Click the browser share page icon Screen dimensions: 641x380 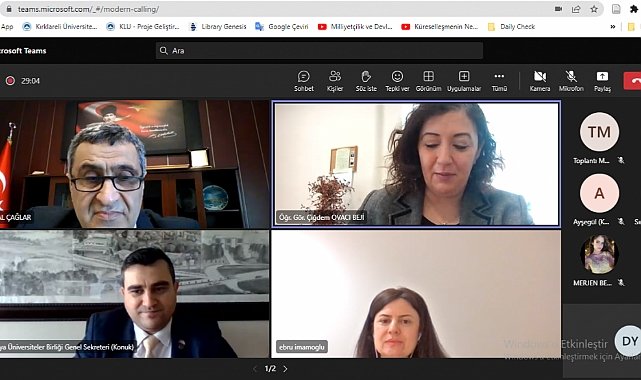point(576,9)
